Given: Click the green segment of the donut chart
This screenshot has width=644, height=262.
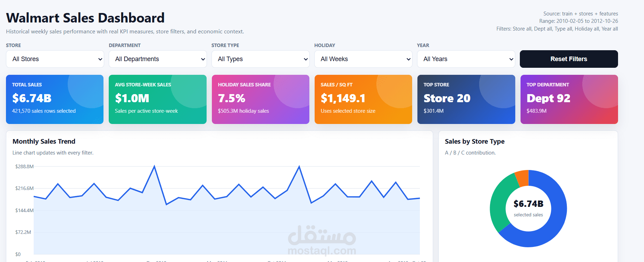Looking at the screenshot, I should coord(499,202).
